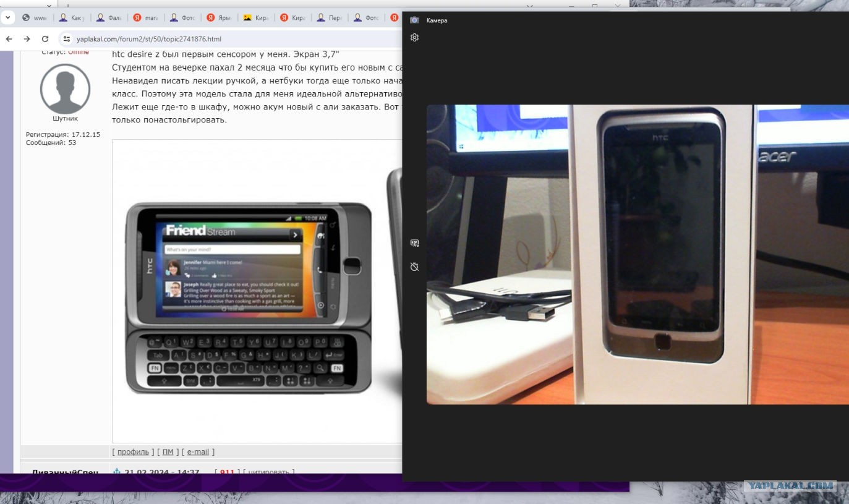
Task: Open Camera app settings gear
Action: [414, 37]
